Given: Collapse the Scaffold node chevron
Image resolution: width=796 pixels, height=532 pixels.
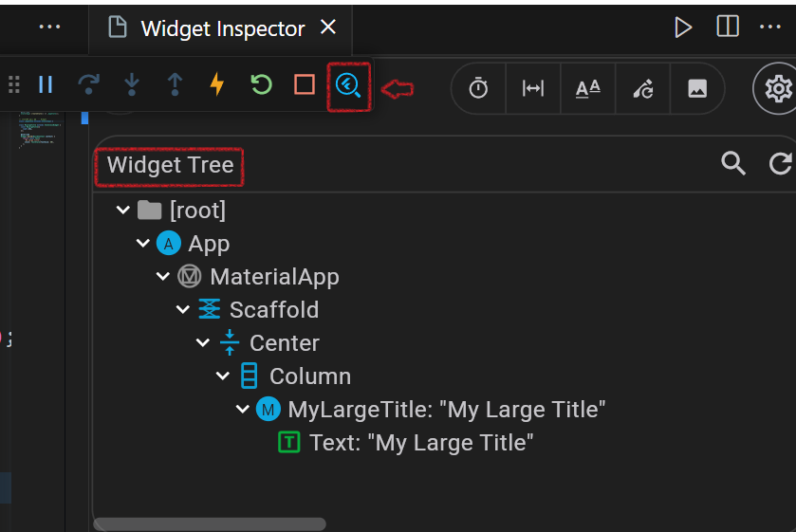Looking at the screenshot, I should coord(183,309).
